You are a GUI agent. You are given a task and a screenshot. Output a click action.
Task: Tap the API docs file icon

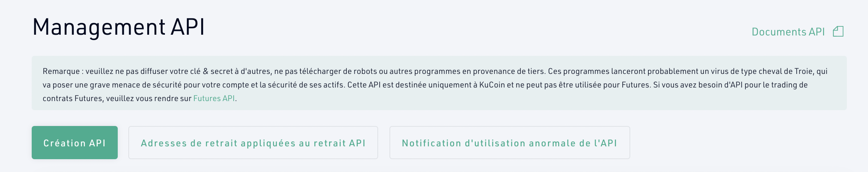[838, 31]
